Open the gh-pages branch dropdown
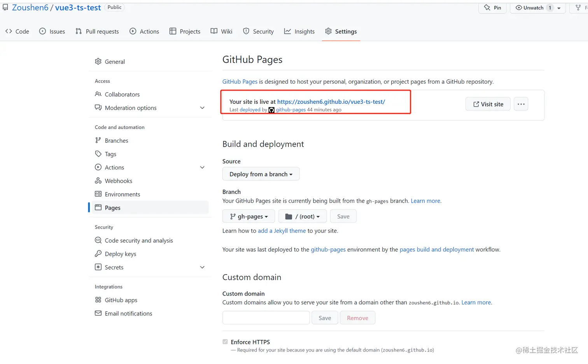 point(249,216)
